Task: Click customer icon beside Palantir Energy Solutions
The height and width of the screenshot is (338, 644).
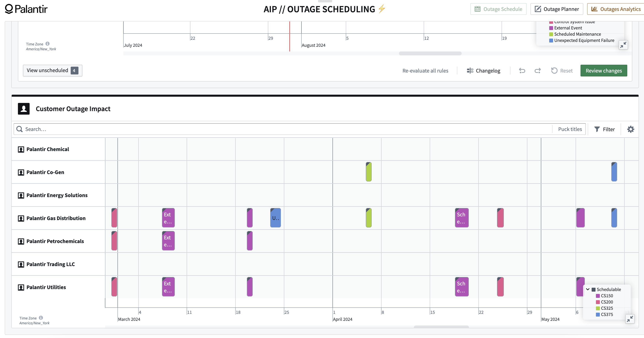Action: [21, 196]
